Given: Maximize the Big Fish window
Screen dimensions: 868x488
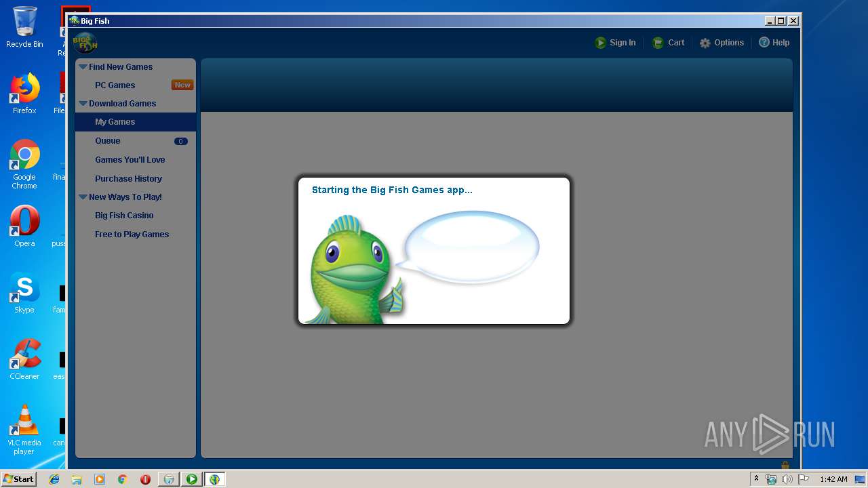Looking at the screenshot, I should 781,21.
